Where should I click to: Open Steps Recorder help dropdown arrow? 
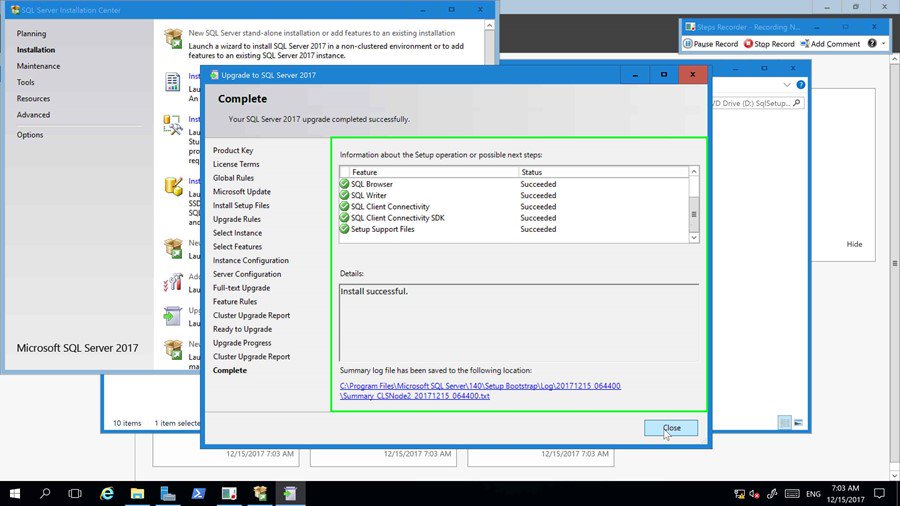coord(883,44)
